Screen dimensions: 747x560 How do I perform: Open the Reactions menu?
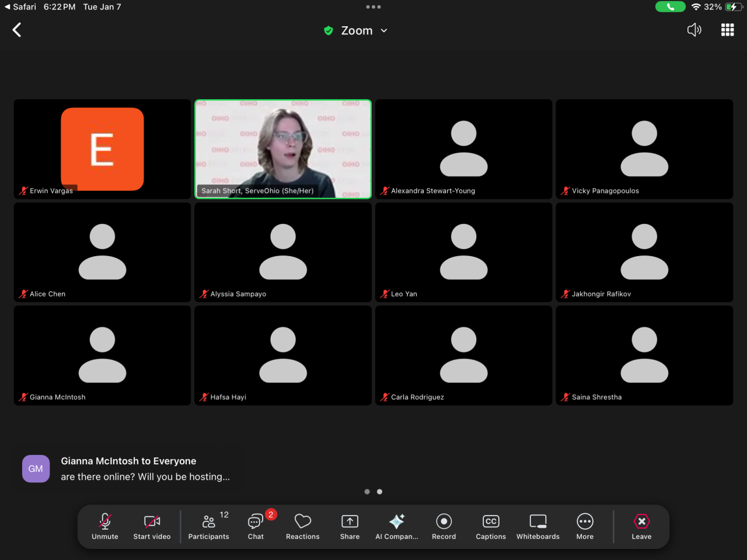pos(302,526)
